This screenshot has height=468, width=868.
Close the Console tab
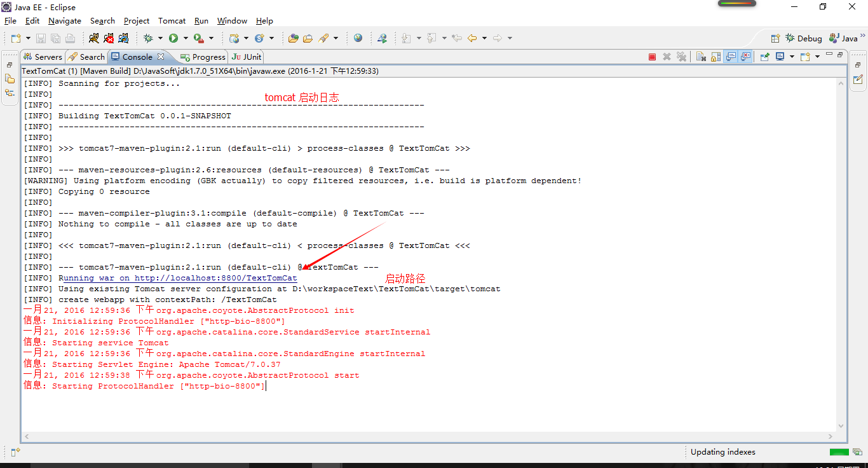point(161,56)
